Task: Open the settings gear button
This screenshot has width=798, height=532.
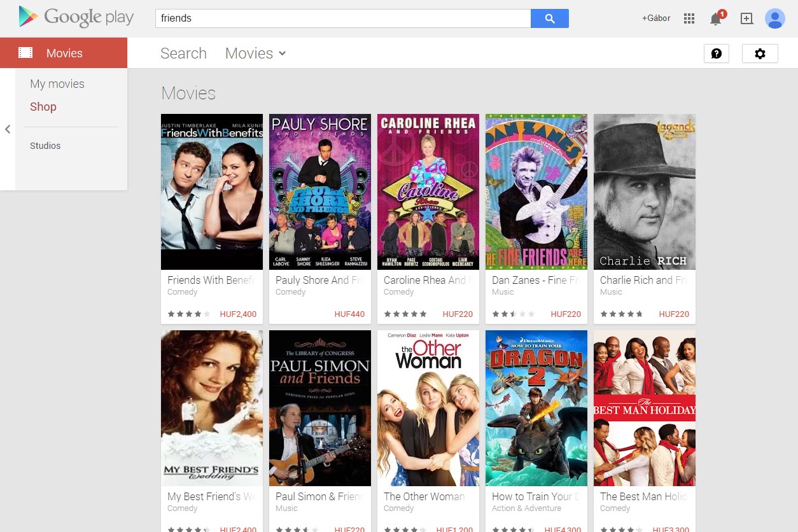Action: click(x=760, y=53)
